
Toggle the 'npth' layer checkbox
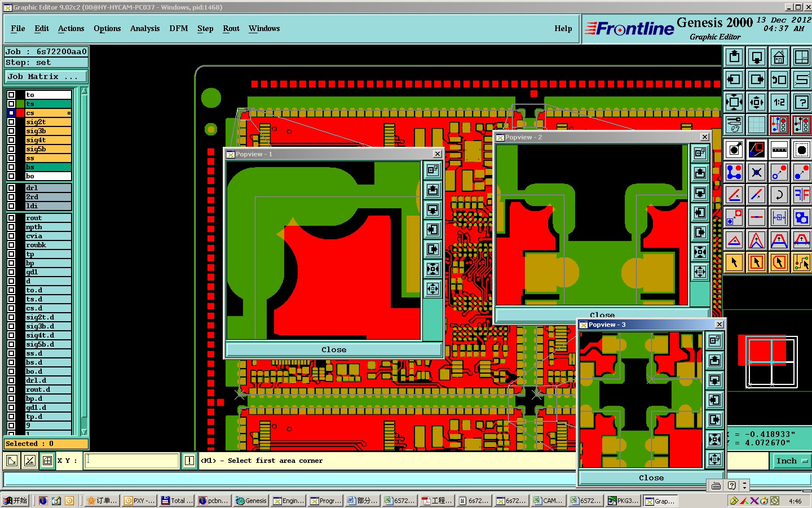[11, 227]
